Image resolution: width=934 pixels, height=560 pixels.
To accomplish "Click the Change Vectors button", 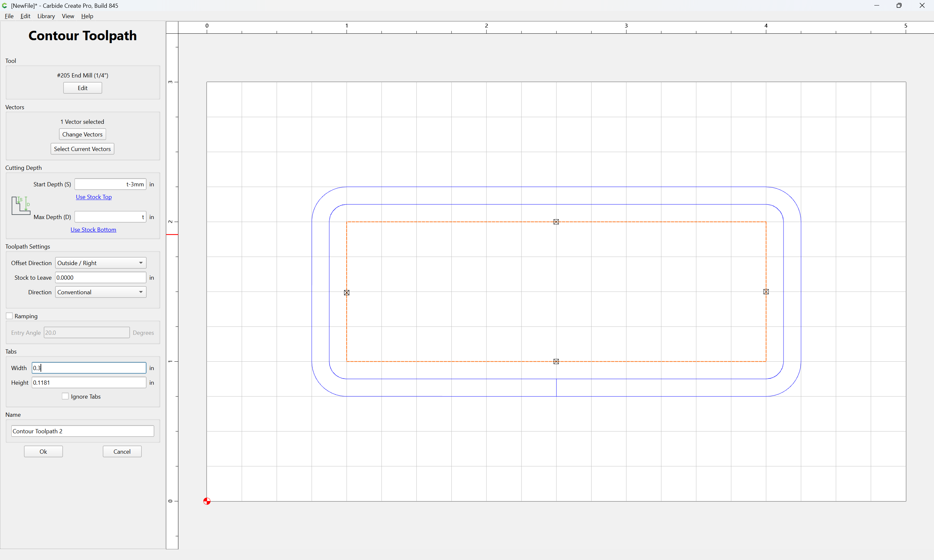I will point(82,134).
